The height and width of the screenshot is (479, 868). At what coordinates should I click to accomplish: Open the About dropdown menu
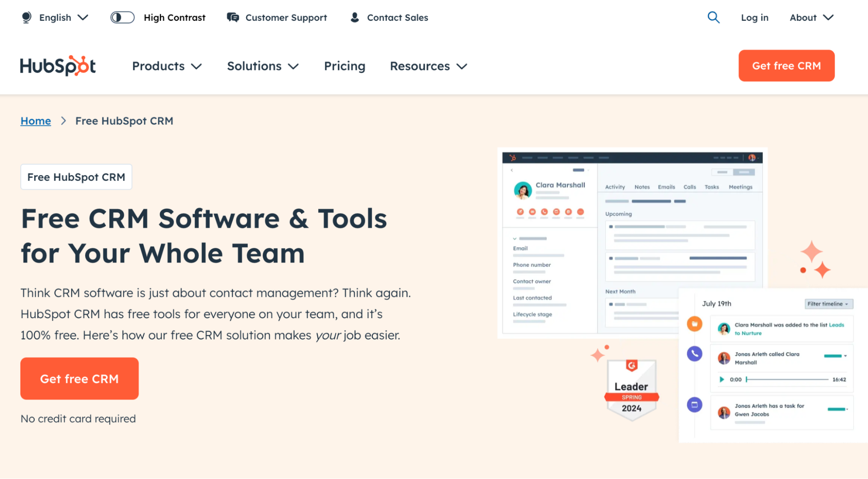click(x=811, y=17)
